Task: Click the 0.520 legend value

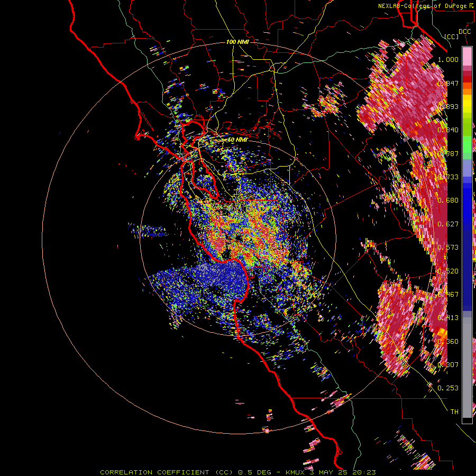Action: [x=448, y=271]
